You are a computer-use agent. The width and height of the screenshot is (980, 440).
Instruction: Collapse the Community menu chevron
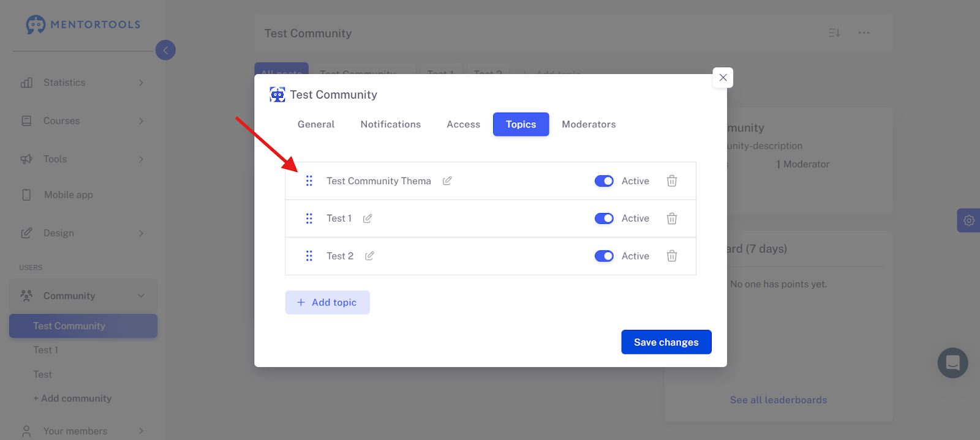coord(141,296)
